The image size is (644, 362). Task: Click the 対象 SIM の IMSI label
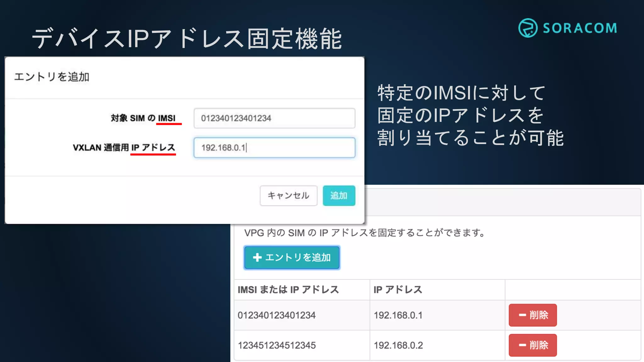click(143, 118)
